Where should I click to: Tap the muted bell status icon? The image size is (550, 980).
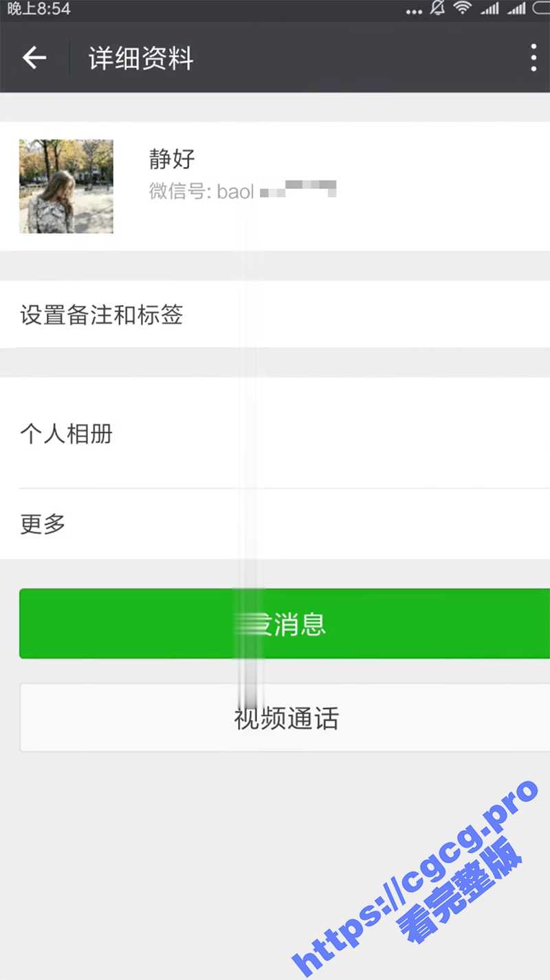pos(437,8)
